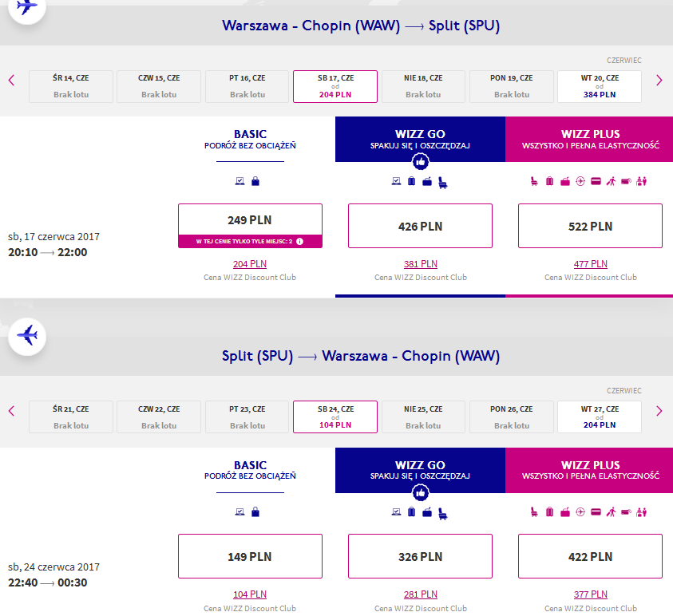Open the 281 PLN Discount Club price link

point(420,594)
